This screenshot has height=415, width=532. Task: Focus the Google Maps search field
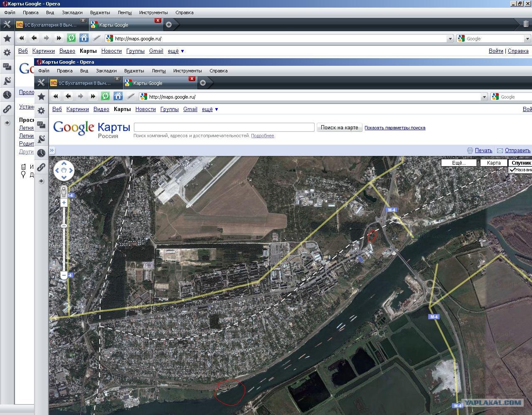224,127
